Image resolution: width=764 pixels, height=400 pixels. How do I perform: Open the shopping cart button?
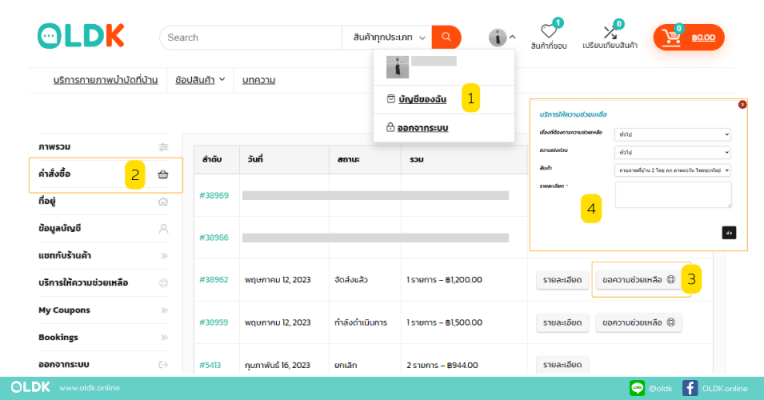[x=689, y=37]
